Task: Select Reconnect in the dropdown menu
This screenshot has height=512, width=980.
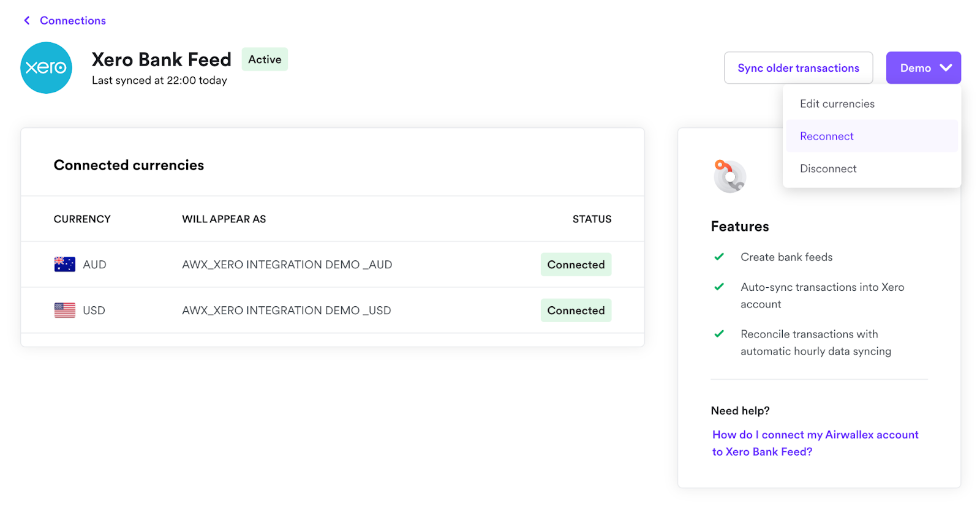Action: (x=872, y=136)
